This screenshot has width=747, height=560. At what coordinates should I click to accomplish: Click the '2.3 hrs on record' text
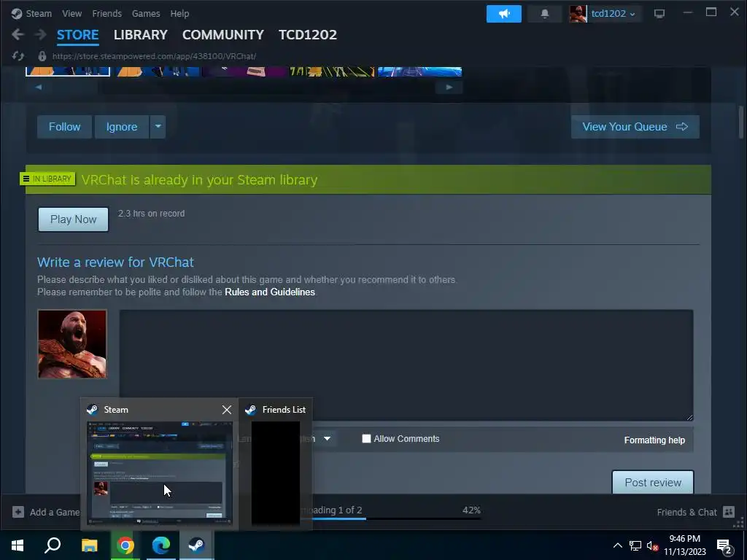151,214
